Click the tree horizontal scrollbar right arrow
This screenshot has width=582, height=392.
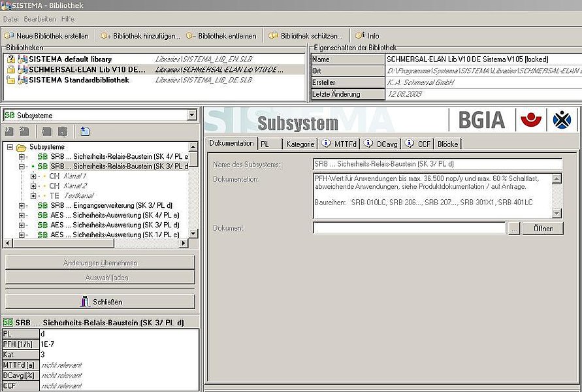(184, 244)
